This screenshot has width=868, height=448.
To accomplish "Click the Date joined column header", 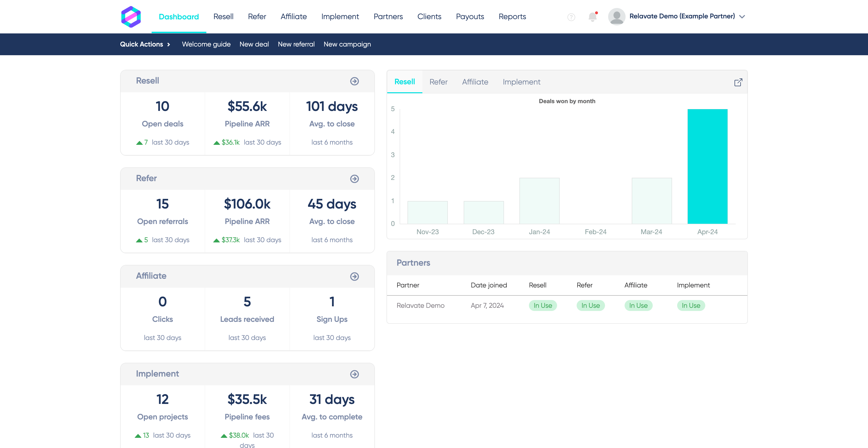I will pyautogui.click(x=488, y=285).
